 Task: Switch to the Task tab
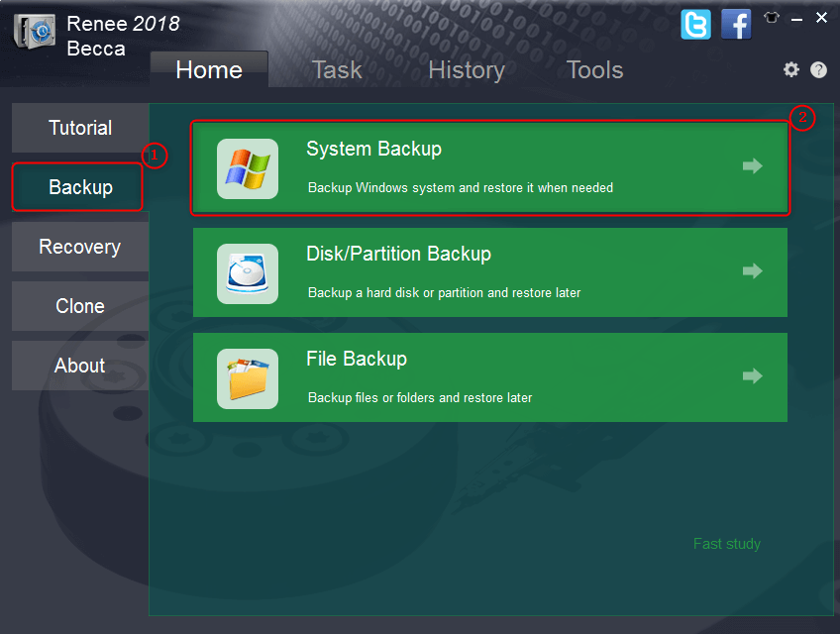click(x=337, y=69)
